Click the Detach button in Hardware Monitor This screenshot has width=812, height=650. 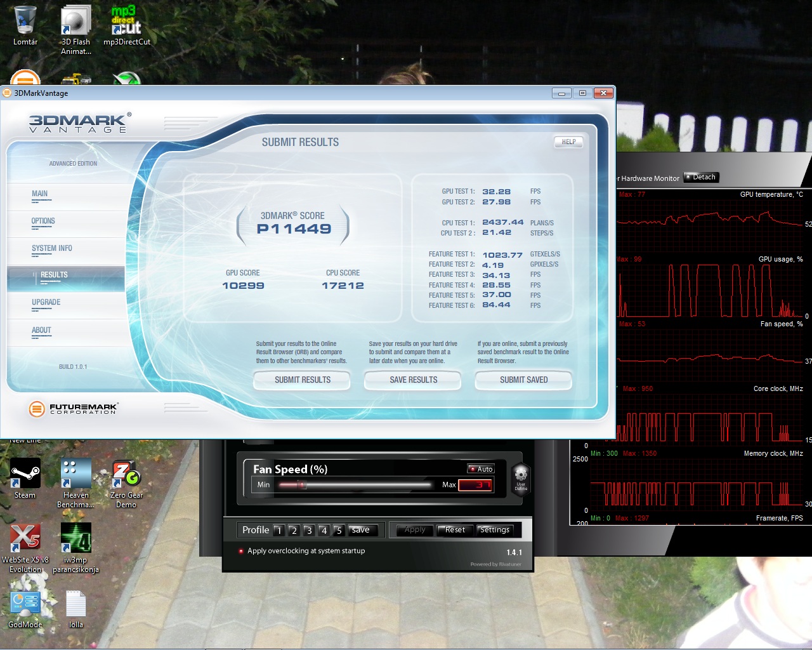[701, 177]
